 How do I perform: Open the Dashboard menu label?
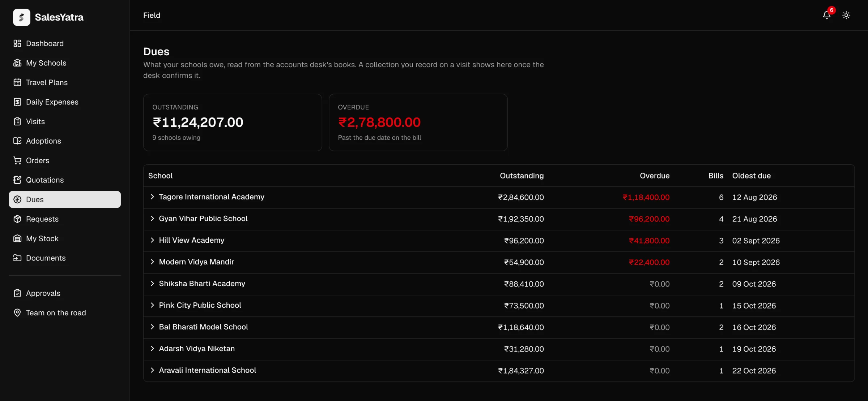point(45,43)
